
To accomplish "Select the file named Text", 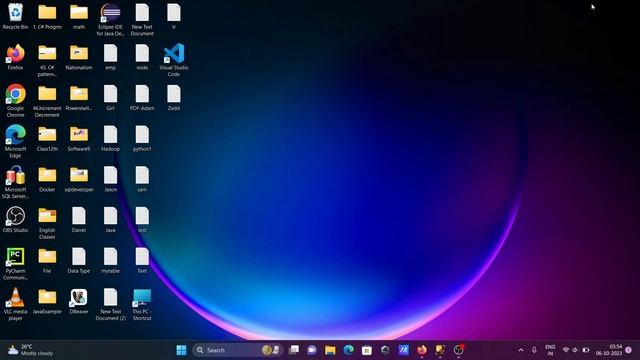I will click(142, 260).
